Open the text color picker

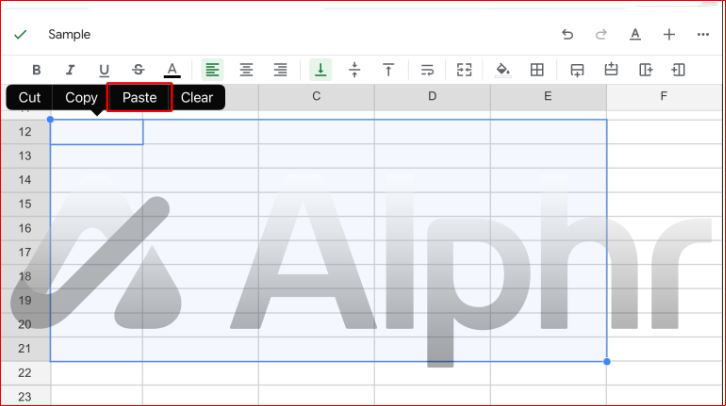[172, 70]
